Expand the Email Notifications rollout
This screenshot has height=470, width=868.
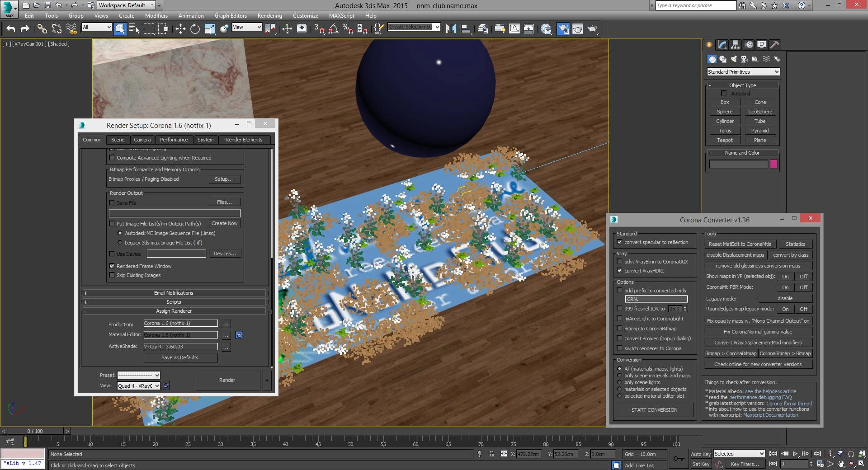pyautogui.click(x=174, y=293)
